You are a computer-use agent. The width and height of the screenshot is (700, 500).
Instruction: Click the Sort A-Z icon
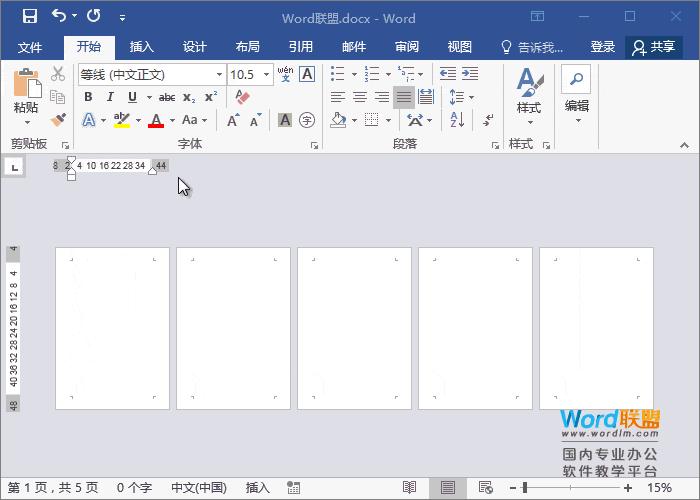(457, 120)
